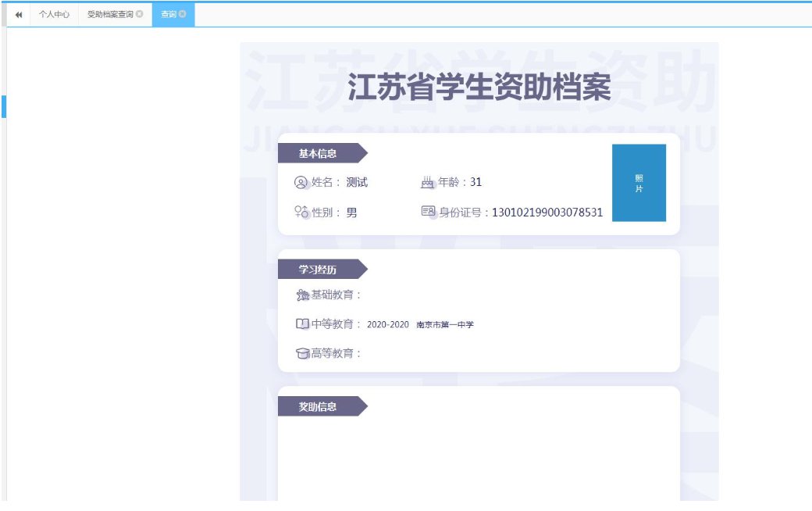Select the active 查询 tab
The height and width of the screenshot is (511, 812).
pyautogui.click(x=168, y=14)
